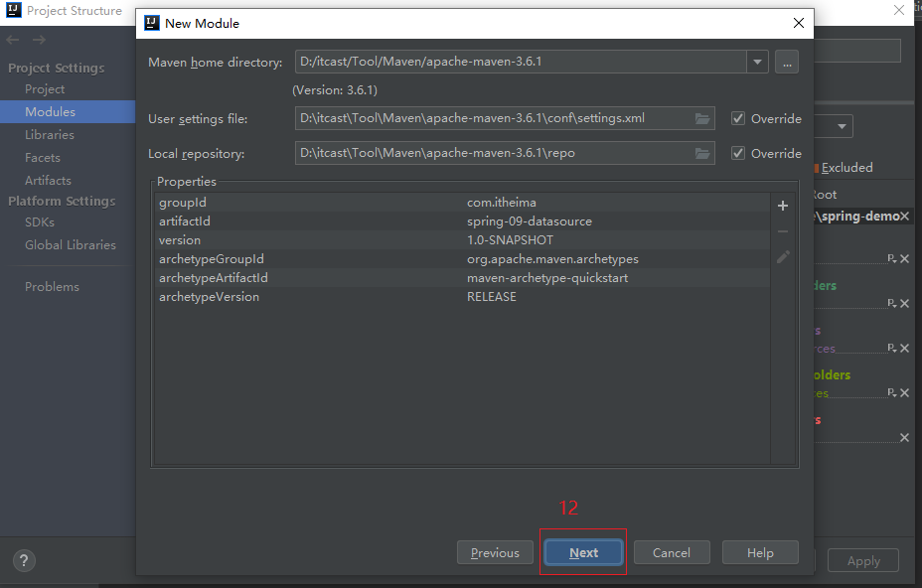The width and height of the screenshot is (922, 588).
Task: Click the Previous button
Action: 495,553
